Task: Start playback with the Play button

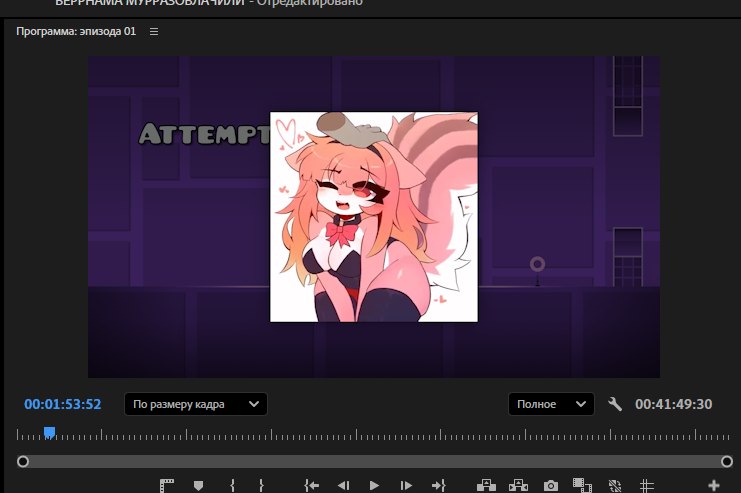Action: [x=374, y=485]
